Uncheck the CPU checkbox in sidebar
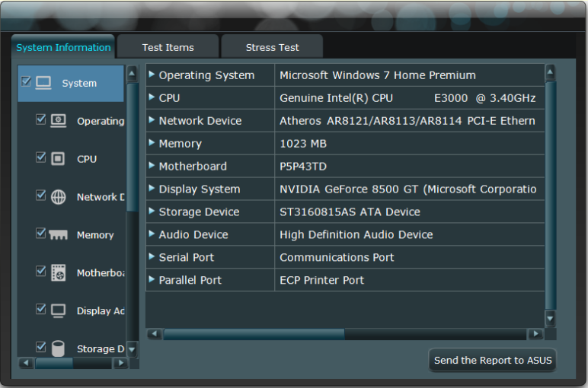This screenshot has height=388, width=588. click(41, 157)
